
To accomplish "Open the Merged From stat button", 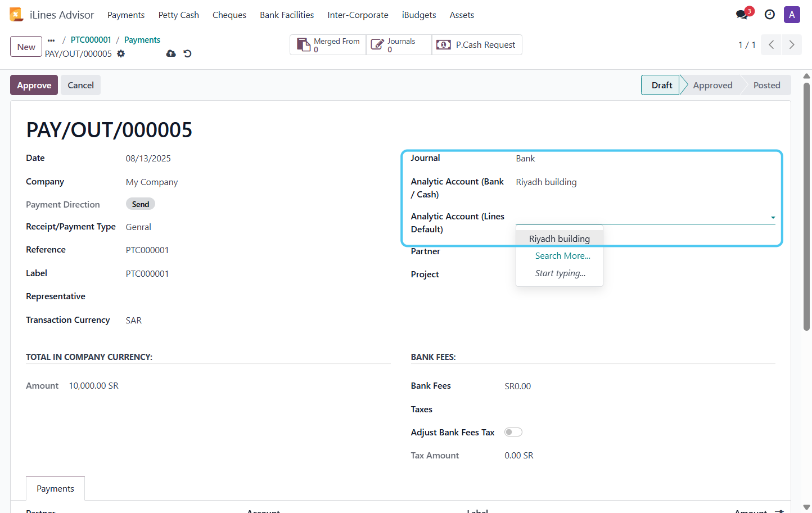I will point(328,45).
